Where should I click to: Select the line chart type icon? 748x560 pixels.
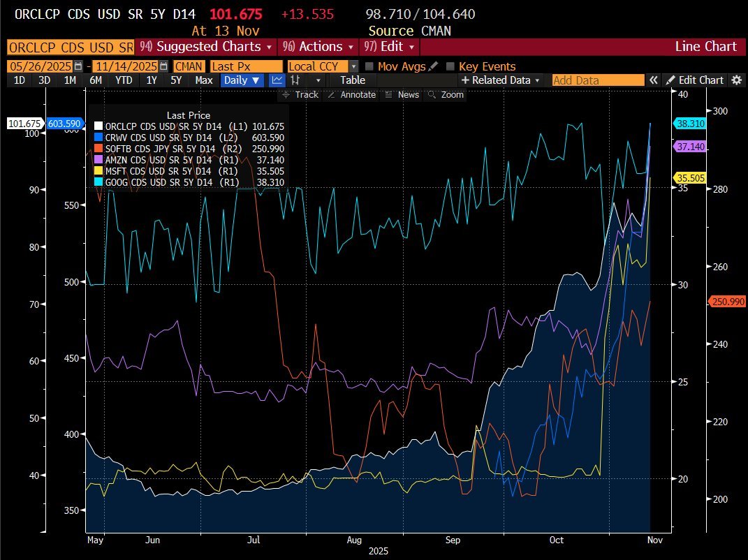coord(277,80)
